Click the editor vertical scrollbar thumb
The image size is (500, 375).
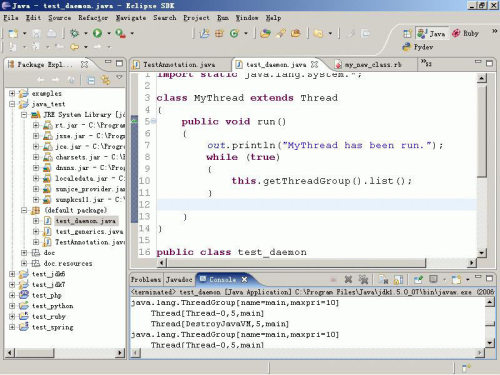pyautogui.click(x=482, y=130)
